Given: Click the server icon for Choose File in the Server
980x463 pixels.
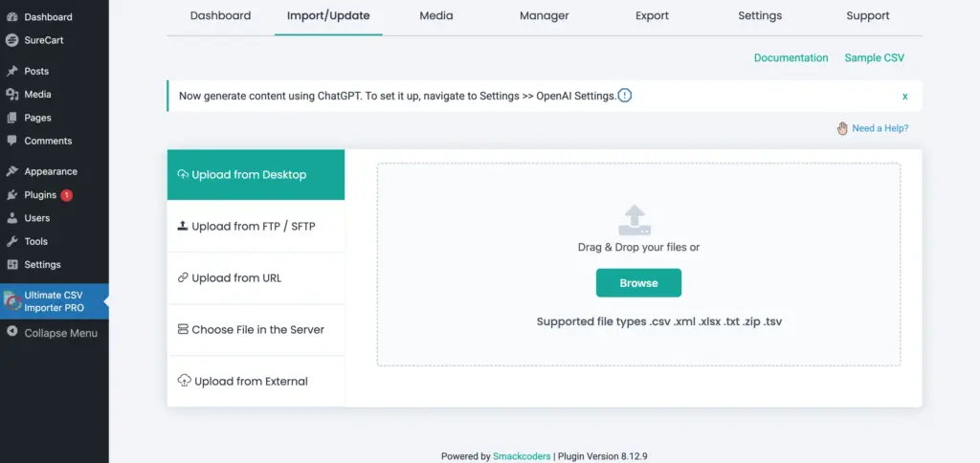Looking at the screenshot, I should 183,329.
